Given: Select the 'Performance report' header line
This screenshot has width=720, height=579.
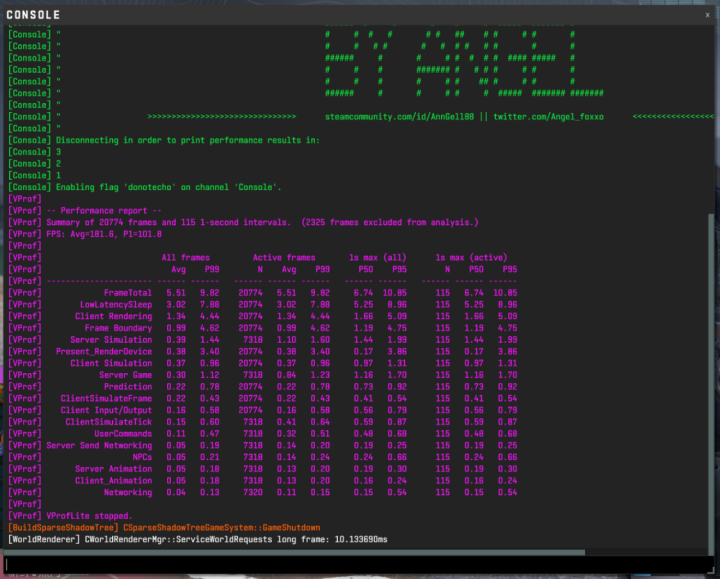Looking at the screenshot, I should [85, 211].
